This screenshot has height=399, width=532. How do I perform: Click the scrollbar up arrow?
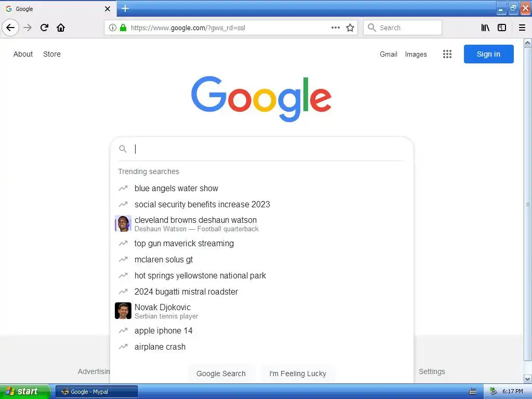(527, 43)
